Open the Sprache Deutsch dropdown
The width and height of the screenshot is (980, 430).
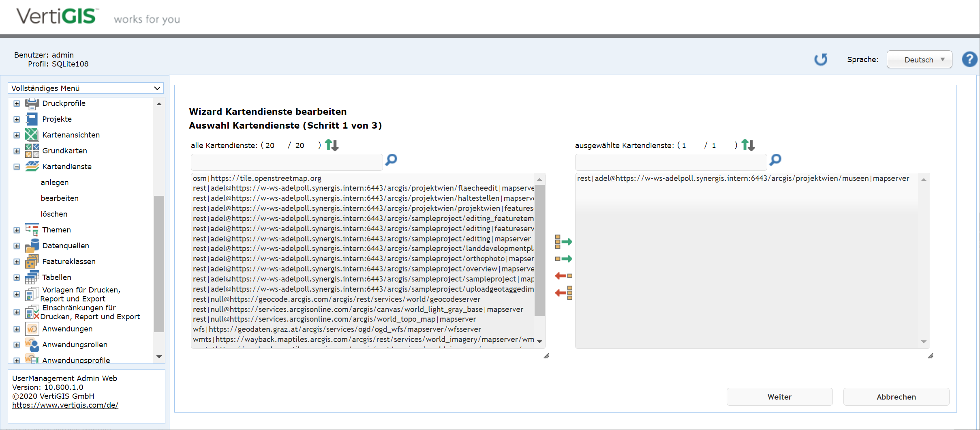(x=919, y=60)
